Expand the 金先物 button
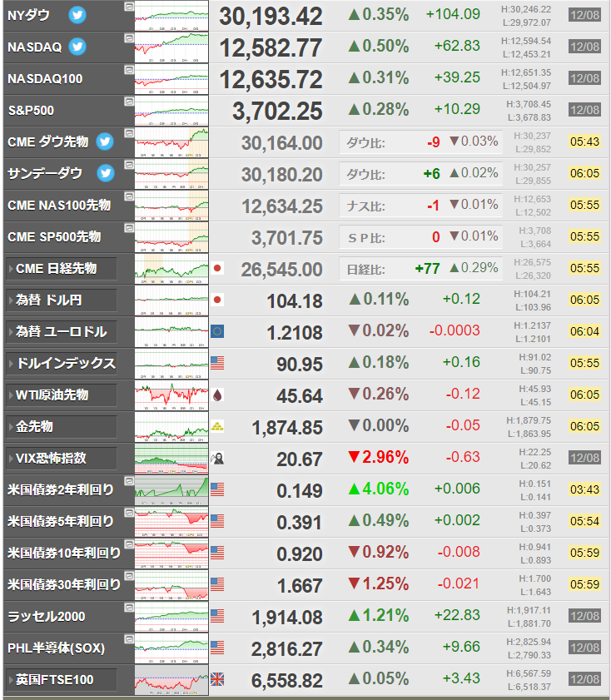The image size is (611, 700). [x=61, y=427]
